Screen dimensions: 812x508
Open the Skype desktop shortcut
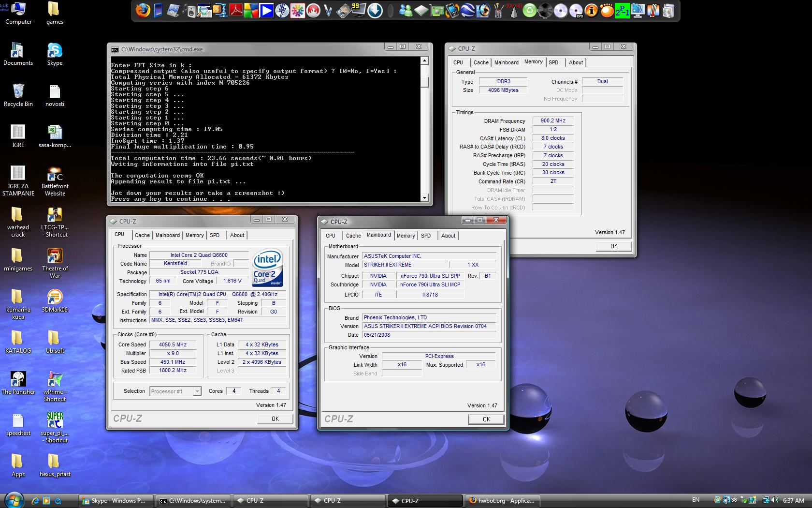click(55, 54)
